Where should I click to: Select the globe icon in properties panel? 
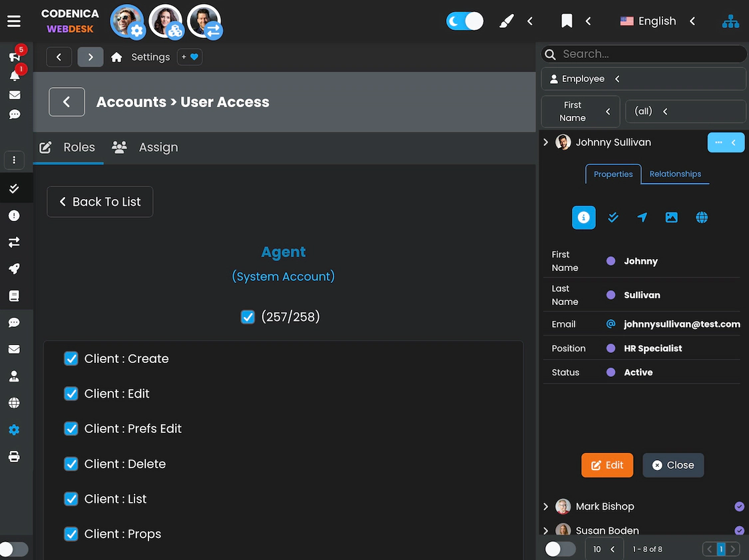[702, 218]
